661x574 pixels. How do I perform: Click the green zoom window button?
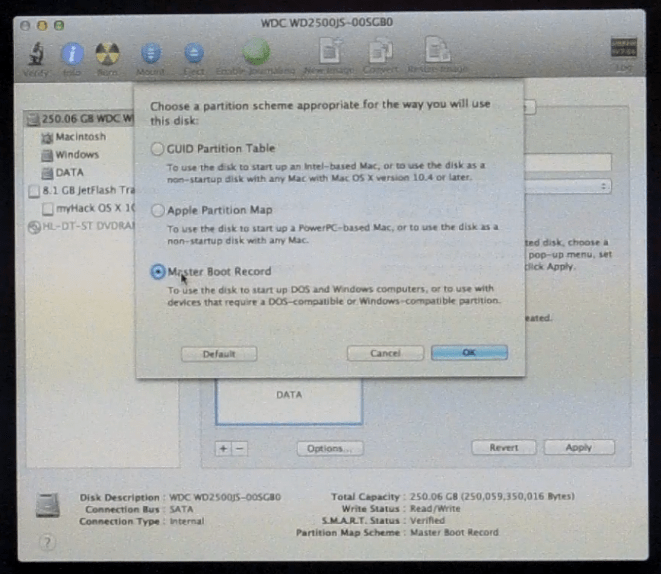(x=59, y=26)
